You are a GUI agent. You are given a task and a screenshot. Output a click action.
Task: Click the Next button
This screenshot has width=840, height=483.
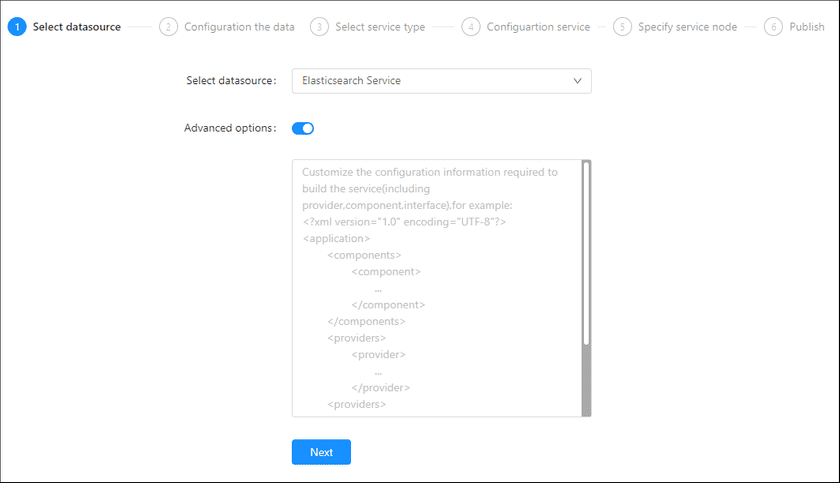(321, 452)
